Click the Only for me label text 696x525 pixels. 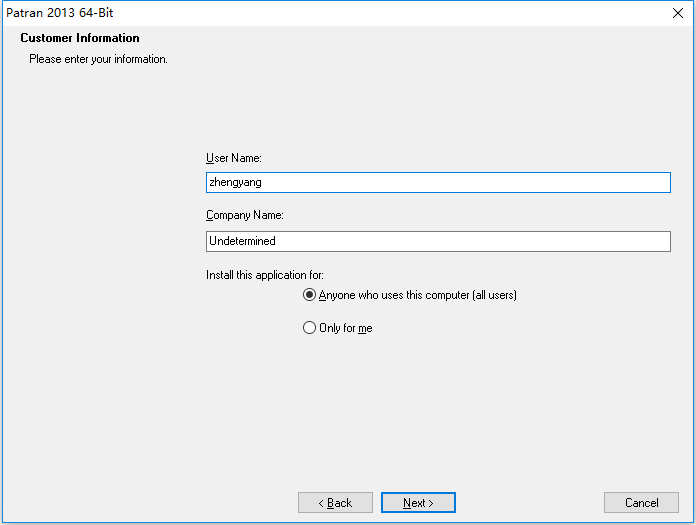(x=346, y=328)
